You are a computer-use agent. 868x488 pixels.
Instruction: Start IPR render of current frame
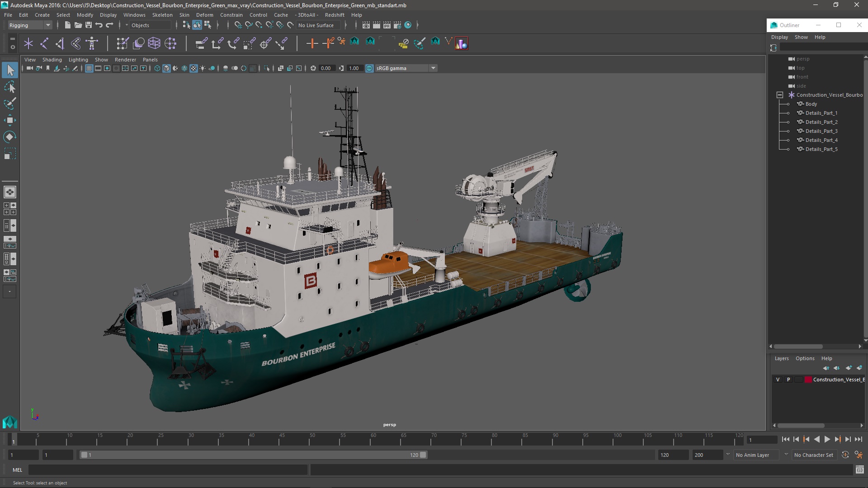(x=387, y=25)
